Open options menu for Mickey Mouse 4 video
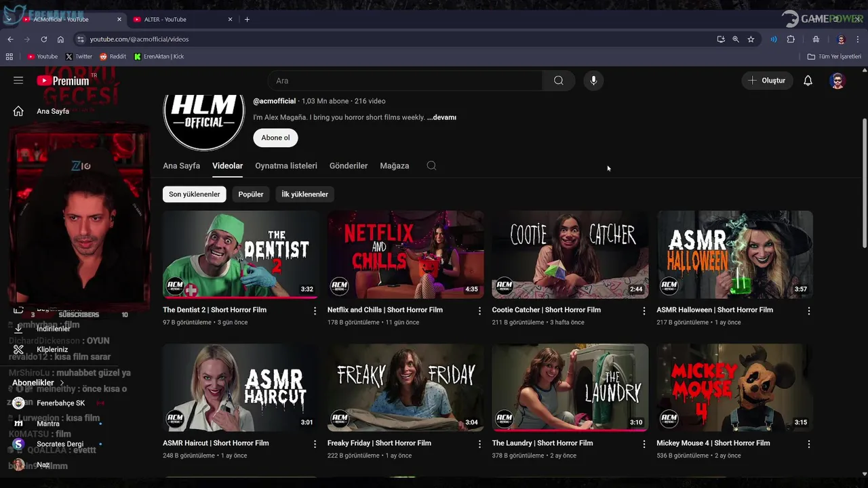This screenshot has width=868, height=488. 809,444
